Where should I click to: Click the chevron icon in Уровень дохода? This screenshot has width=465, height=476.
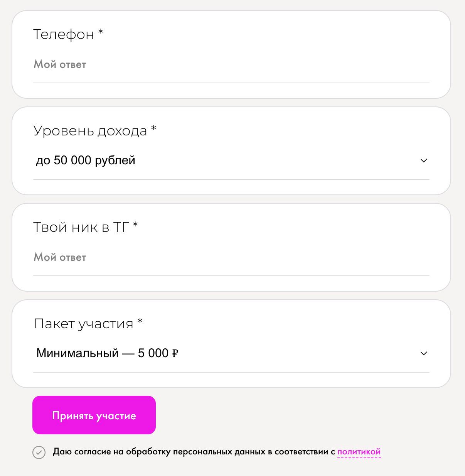(x=424, y=160)
